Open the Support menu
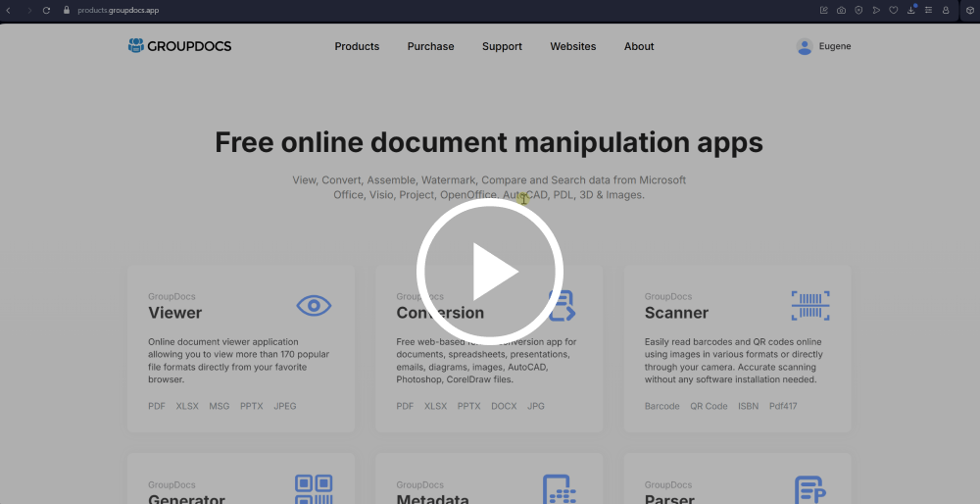Image resolution: width=980 pixels, height=504 pixels. (x=502, y=46)
